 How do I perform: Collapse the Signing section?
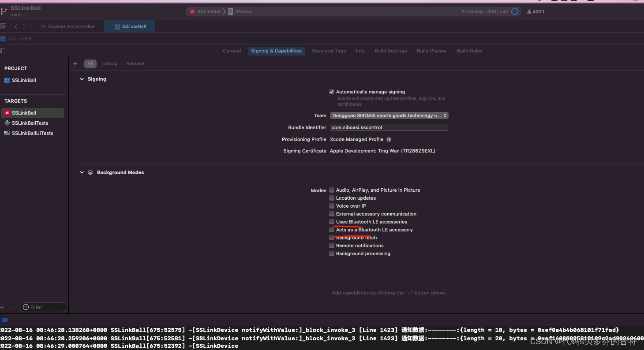click(82, 79)
